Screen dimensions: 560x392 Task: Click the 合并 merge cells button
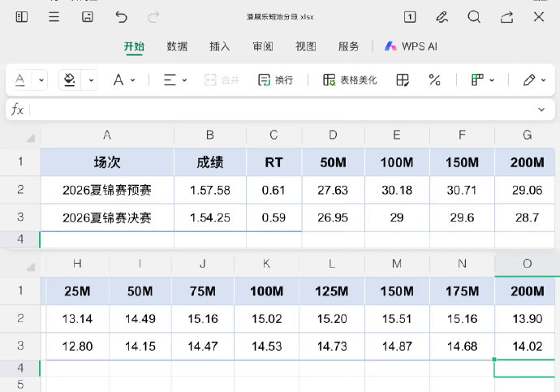tap(222, 80)
